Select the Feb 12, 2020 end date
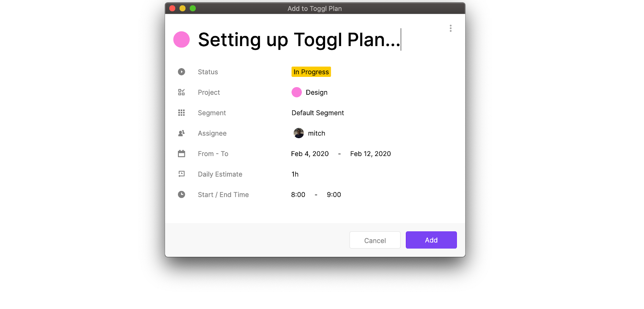 pyautogui.click(x=370, y=153)
